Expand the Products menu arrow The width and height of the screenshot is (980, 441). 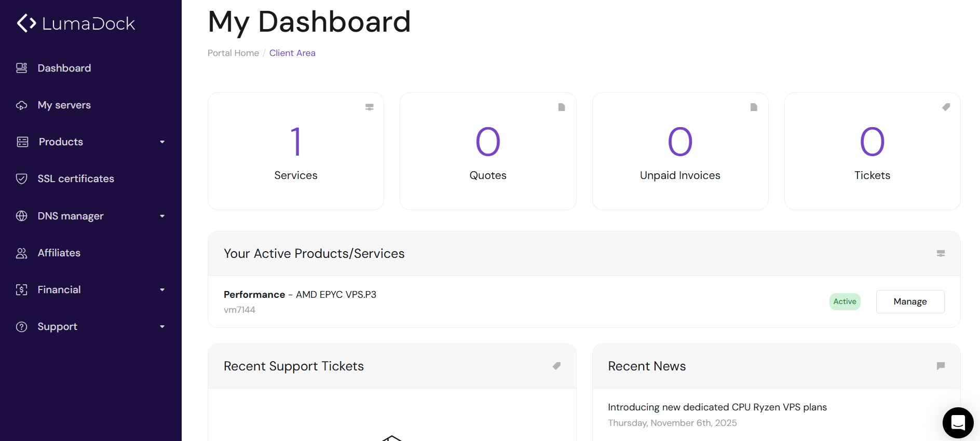click(x=162, y=142)
